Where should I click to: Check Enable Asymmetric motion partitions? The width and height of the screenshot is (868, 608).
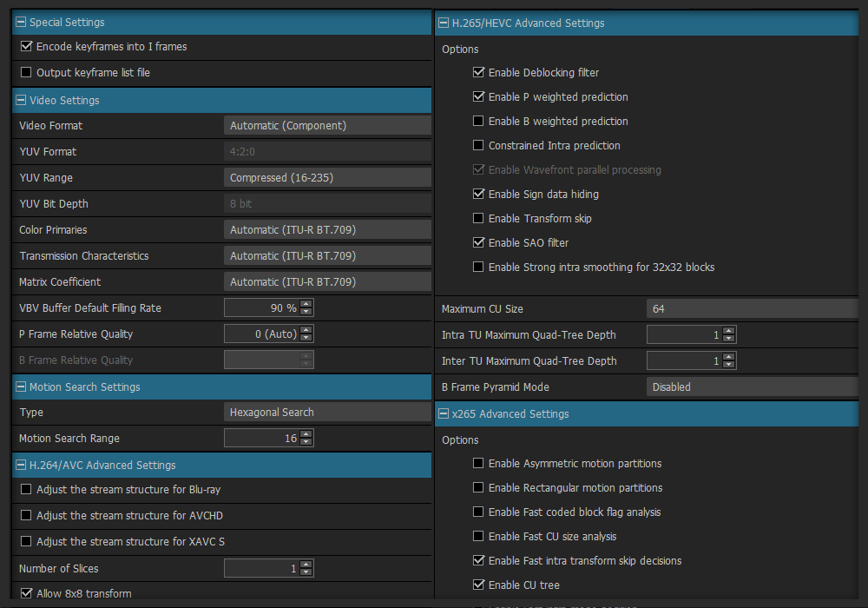pos(478,464)
